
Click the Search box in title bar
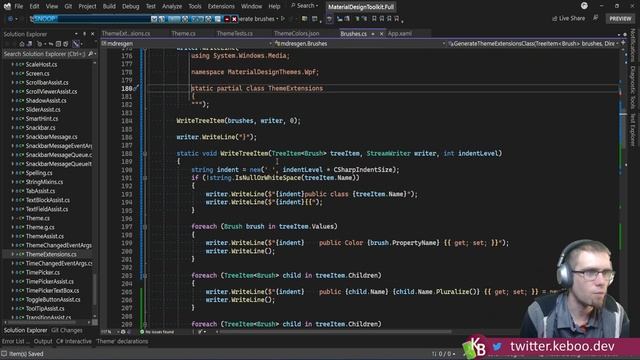tap(305, 6)
